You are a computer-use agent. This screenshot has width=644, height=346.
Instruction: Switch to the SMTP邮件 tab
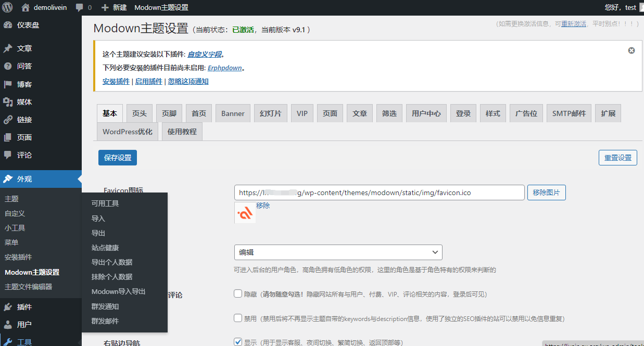[569, 113]
